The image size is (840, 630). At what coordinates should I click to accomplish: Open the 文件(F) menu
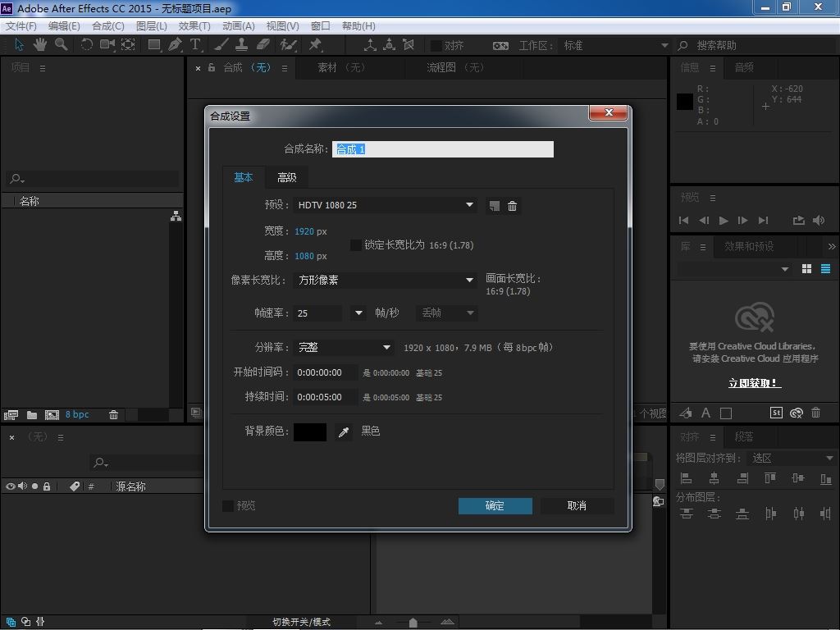point(21,25)
